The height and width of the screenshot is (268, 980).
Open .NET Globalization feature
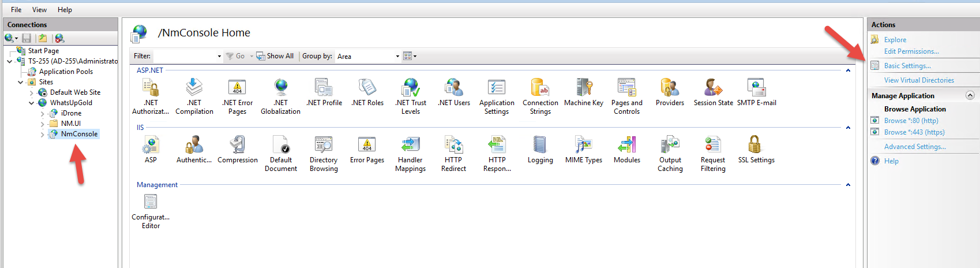pos(280,96)
